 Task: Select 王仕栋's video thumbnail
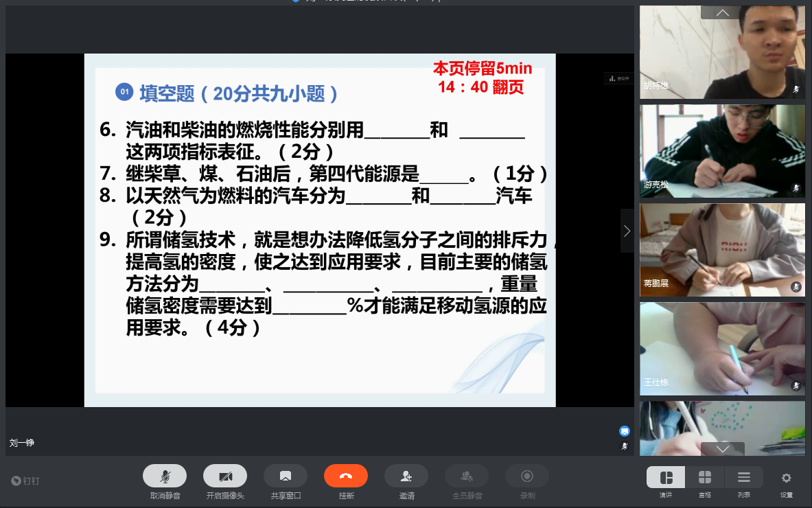click(722, 349)
